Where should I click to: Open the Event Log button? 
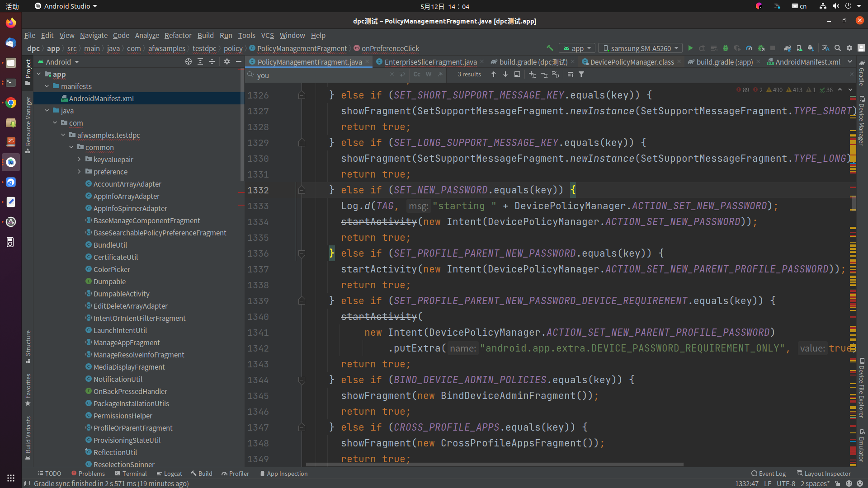tap(768, 474)
